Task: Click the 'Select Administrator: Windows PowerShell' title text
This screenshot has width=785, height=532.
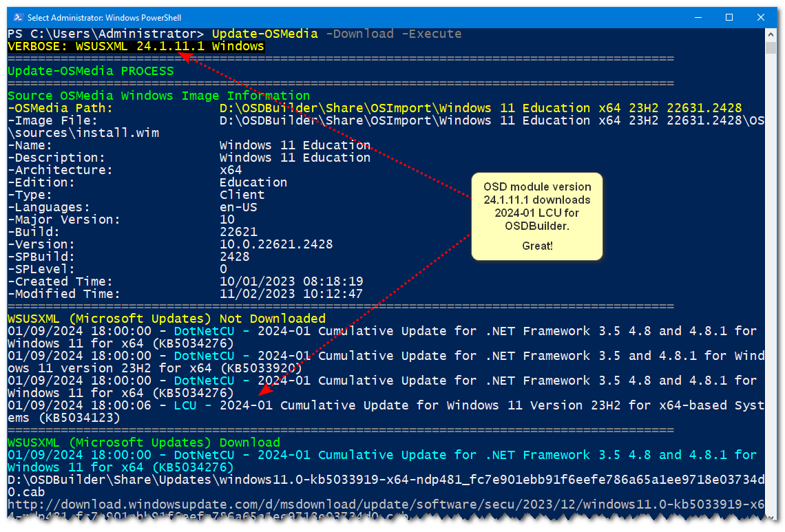Action: [x=104, y=17]
